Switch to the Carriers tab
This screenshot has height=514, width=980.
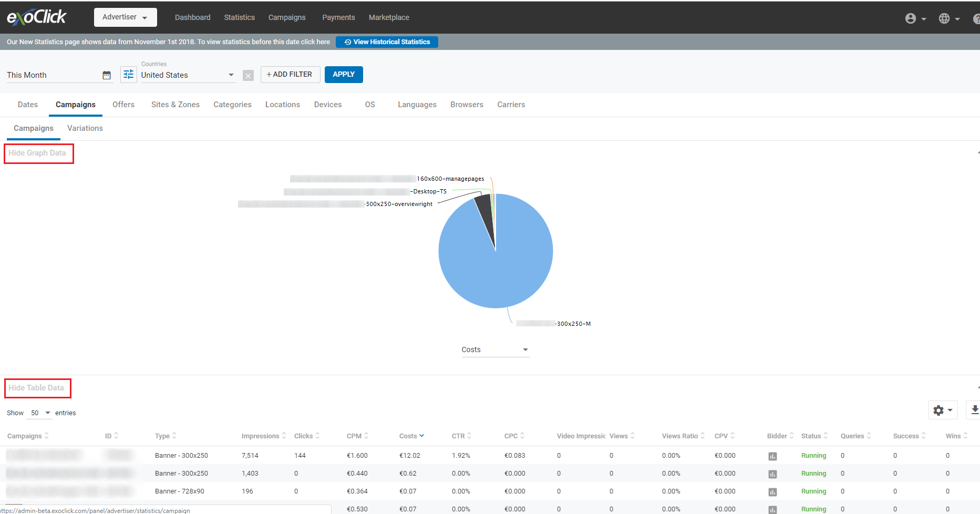pos(511,105)
